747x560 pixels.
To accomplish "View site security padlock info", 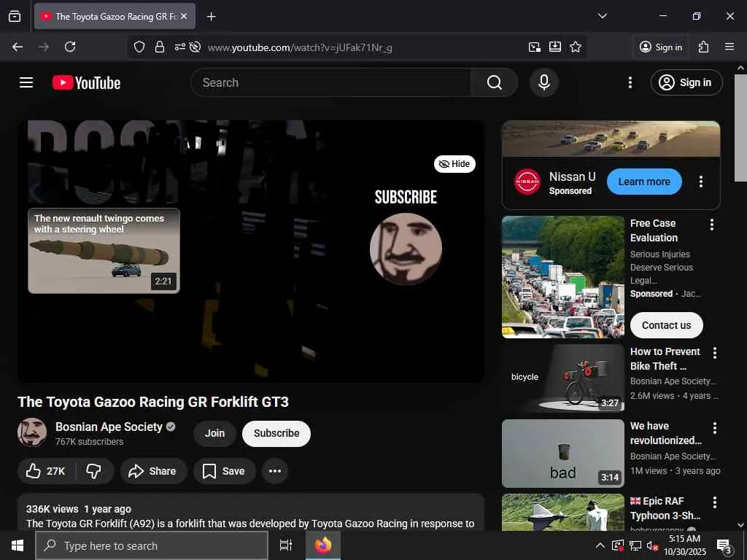I will point(160,47).
